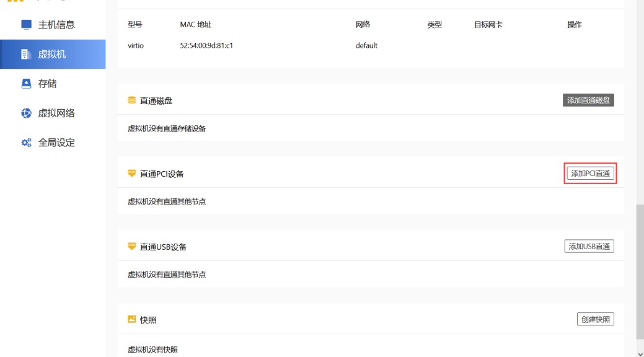Click the scrollbar down arrow
Screen dimensions: 644x357
(640, 353)
